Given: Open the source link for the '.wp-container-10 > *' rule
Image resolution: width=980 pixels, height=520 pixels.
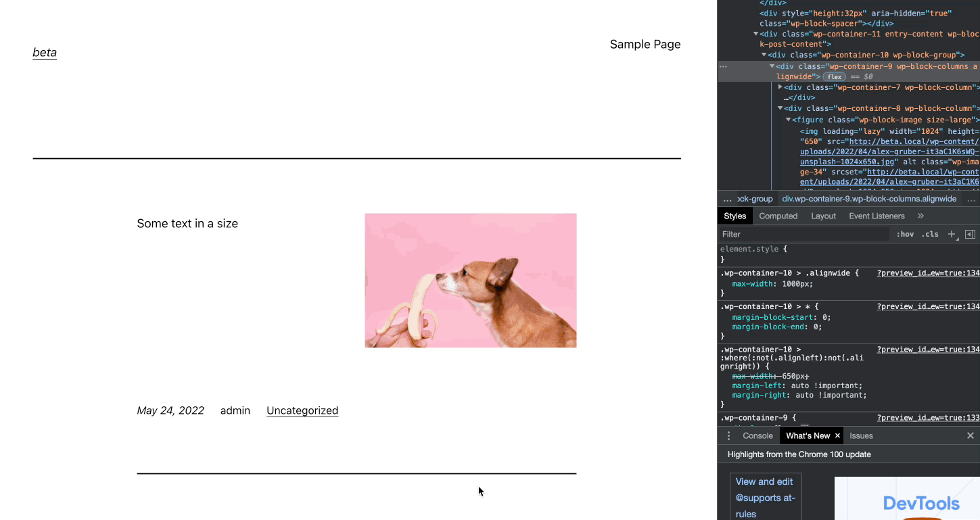Looking at the screenshot, I should point(928,306).
